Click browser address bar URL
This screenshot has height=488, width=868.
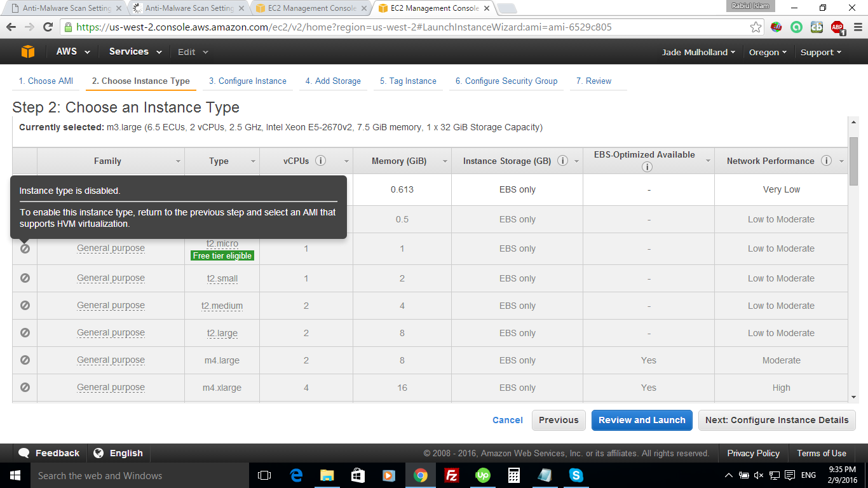(x=344, y=27)
